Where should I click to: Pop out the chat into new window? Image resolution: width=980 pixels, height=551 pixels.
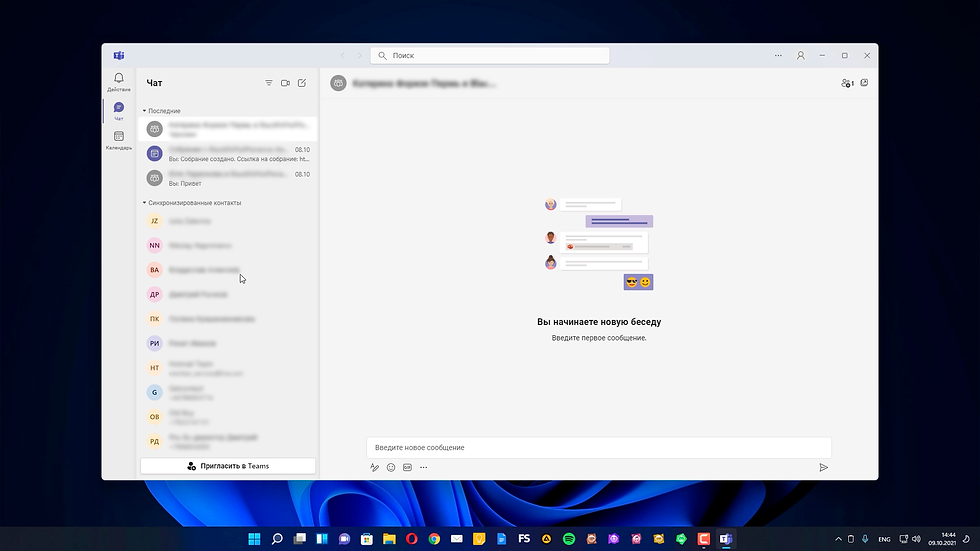864,82
